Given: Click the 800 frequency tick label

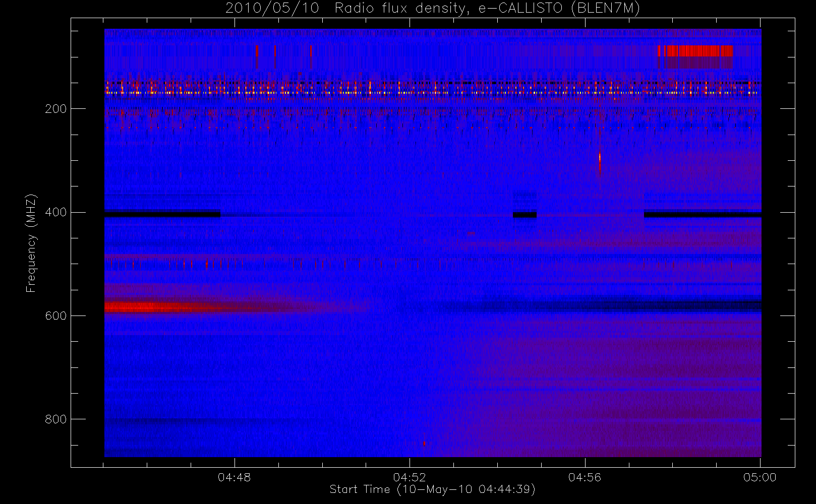Looking at the screenshot, I should [x=55, y=419].
